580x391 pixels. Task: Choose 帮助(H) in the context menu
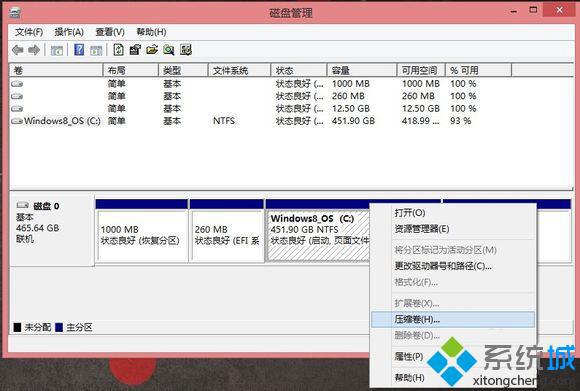(409, 378)
